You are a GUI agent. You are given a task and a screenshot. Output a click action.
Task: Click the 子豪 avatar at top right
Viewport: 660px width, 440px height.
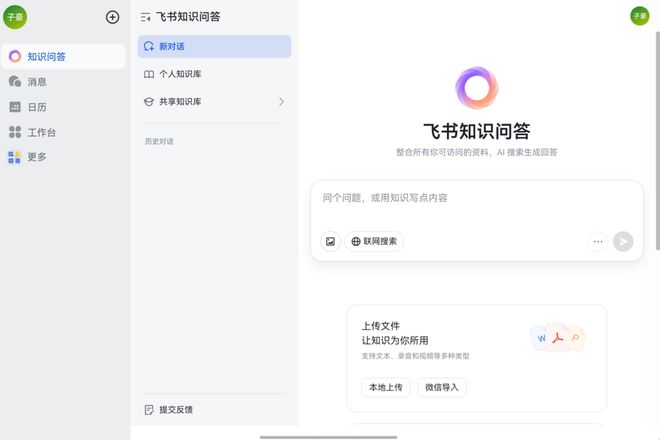click(x=639, y=15)
